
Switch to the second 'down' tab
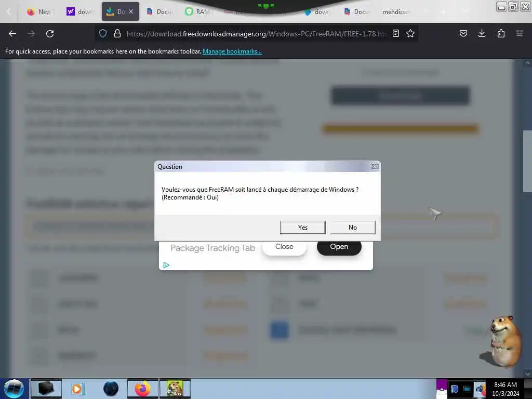(317, 12)
